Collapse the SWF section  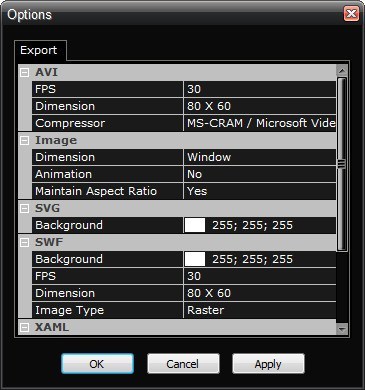tap(24, 242)
